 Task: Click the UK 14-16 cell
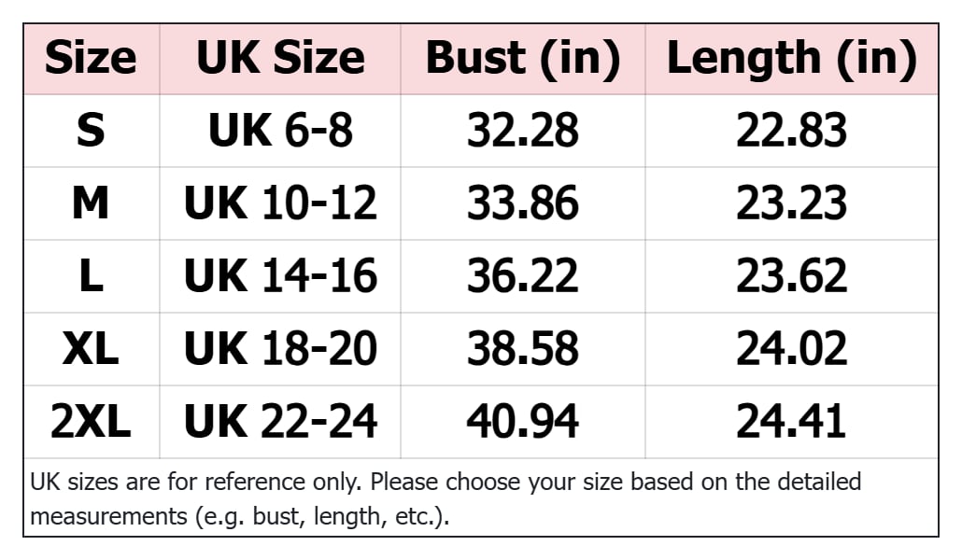coord(280,276)
